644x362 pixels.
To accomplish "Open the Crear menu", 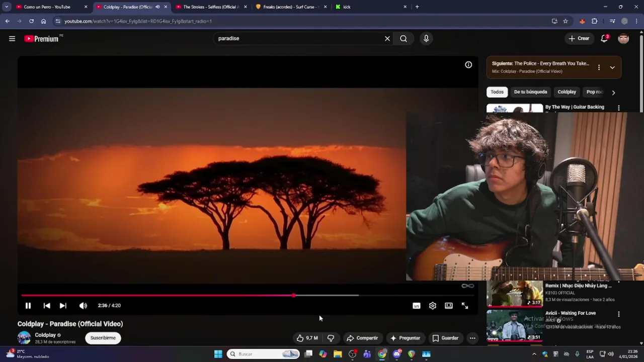I will pos(579,39).
